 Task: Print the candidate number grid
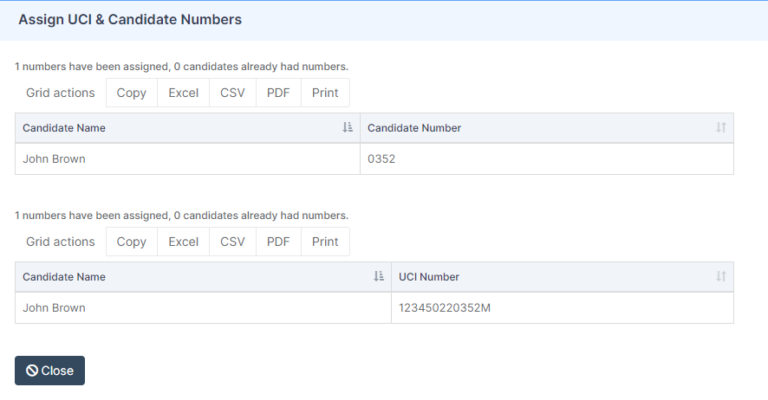click(x=325, y=93)
